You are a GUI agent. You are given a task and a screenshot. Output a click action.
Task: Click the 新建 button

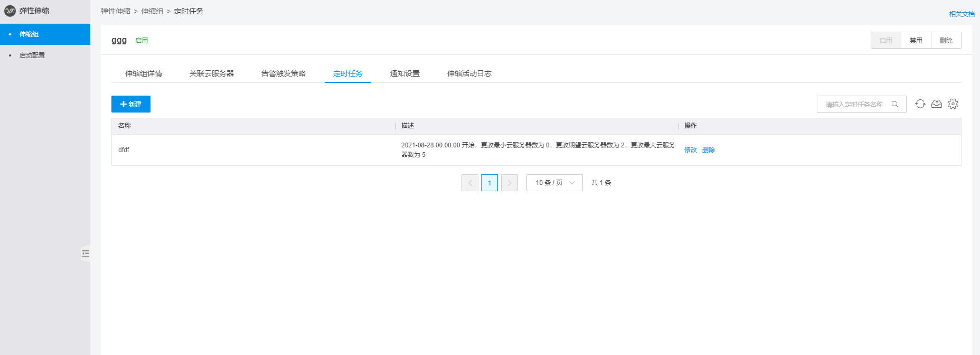[131, 104]
